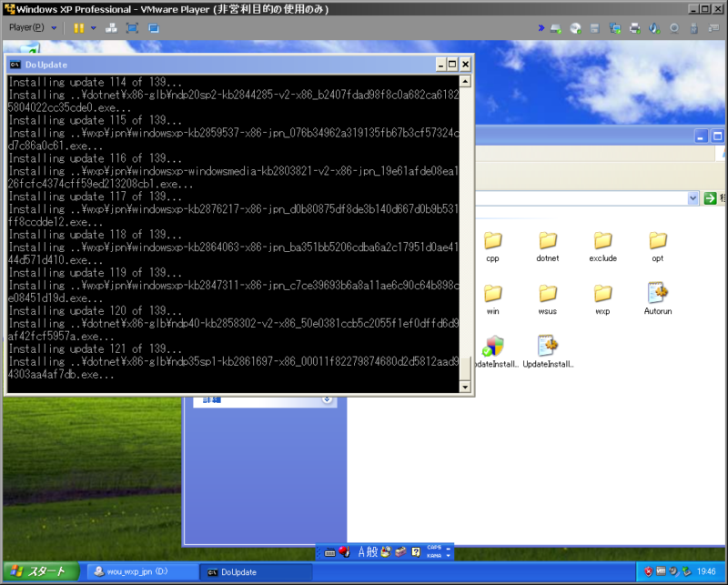Open the IME tools toolbox icon
The image size is (728, 585).
400,552
